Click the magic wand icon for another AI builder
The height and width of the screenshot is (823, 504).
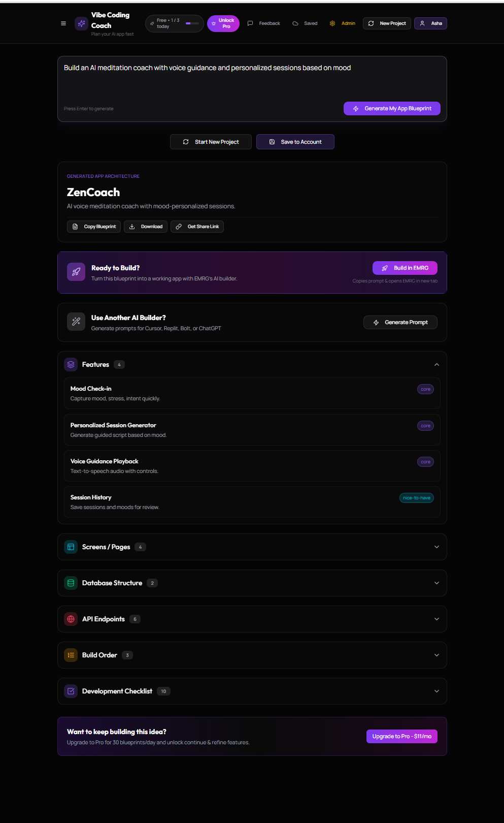pyautogui.click(x=76, y=322)
